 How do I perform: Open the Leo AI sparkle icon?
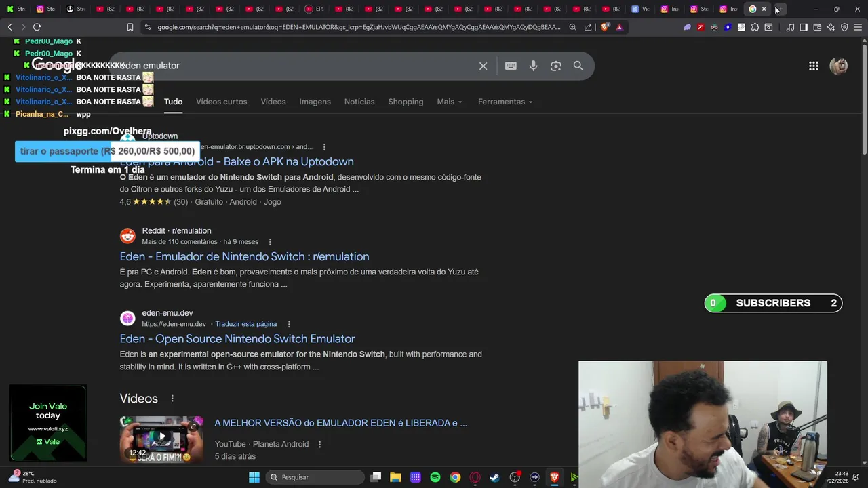pos(831,27)
